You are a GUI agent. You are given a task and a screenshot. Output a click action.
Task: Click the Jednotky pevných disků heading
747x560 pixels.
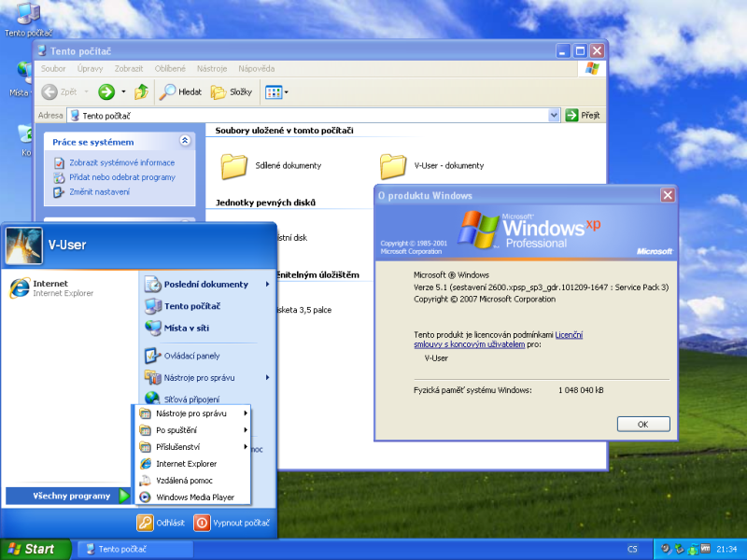pyautogui.click(x=265, y=203)
